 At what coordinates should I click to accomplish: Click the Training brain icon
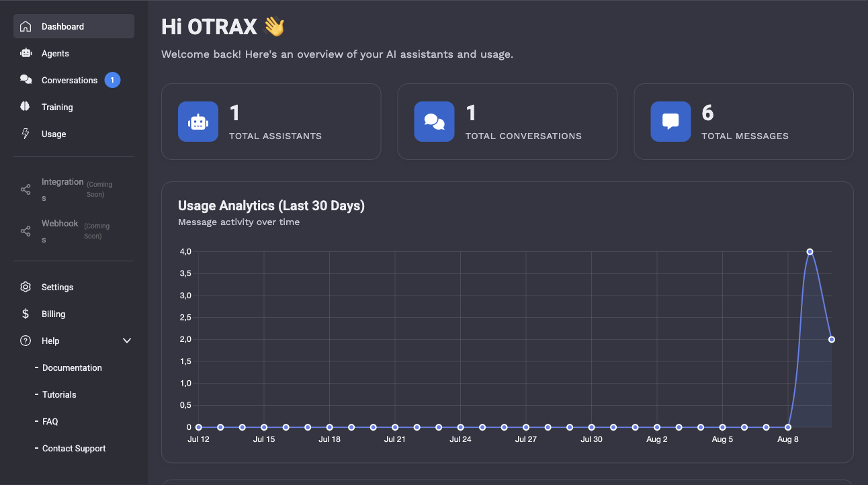[26, 107]
